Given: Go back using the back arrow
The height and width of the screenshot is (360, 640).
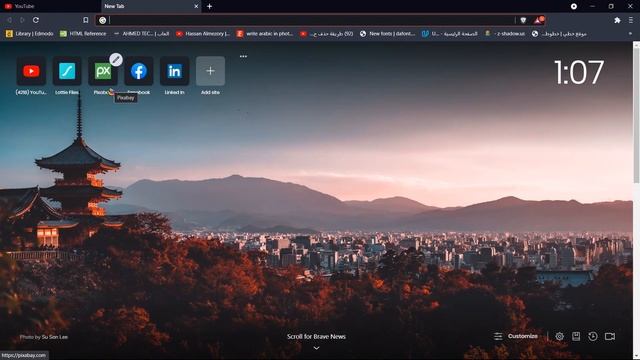Looking at the screenshot, I should click(x=9, y=20).
